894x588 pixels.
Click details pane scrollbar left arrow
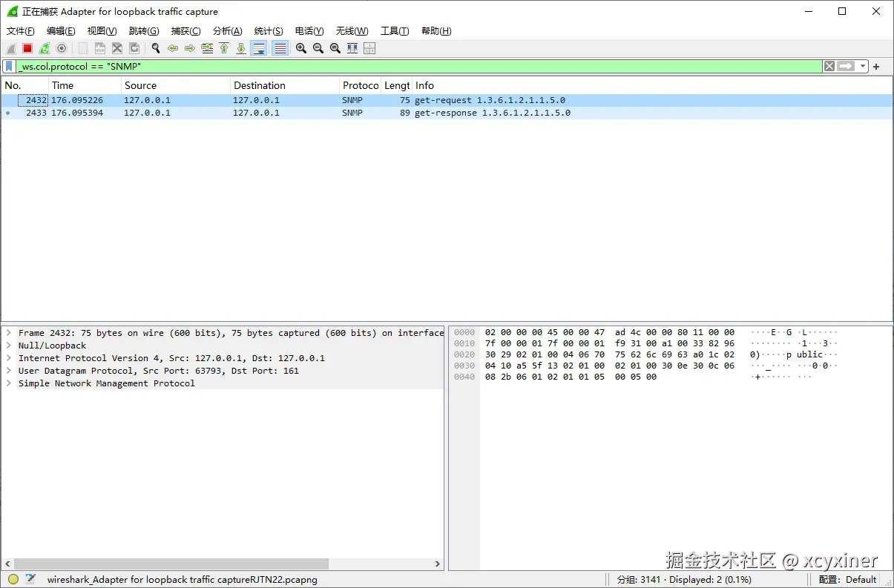pos(7,564)
